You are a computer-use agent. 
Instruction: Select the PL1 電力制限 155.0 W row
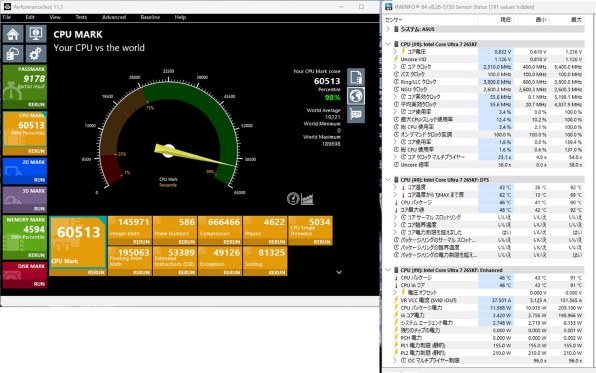coord(488,345)
